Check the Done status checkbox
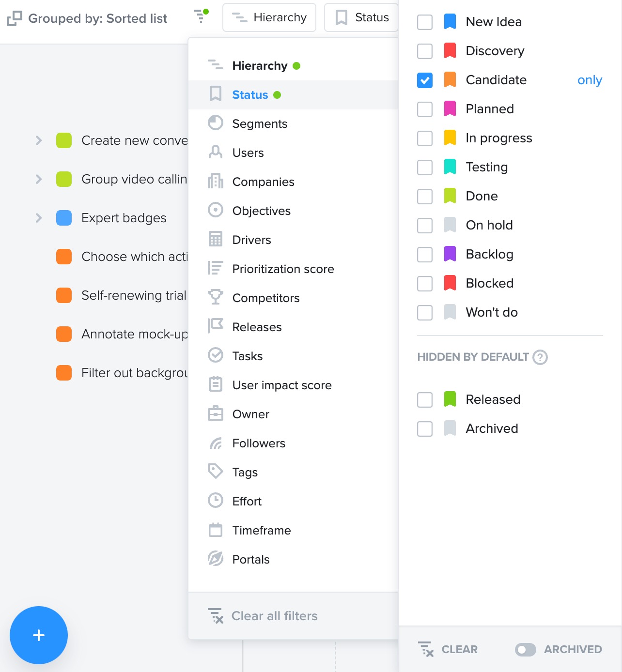 click(425, 196)
